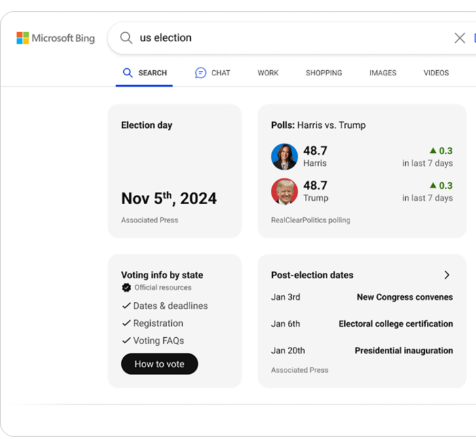Click the 'Jan 3rd' date
476x448 pixels.
coord(285,297)
